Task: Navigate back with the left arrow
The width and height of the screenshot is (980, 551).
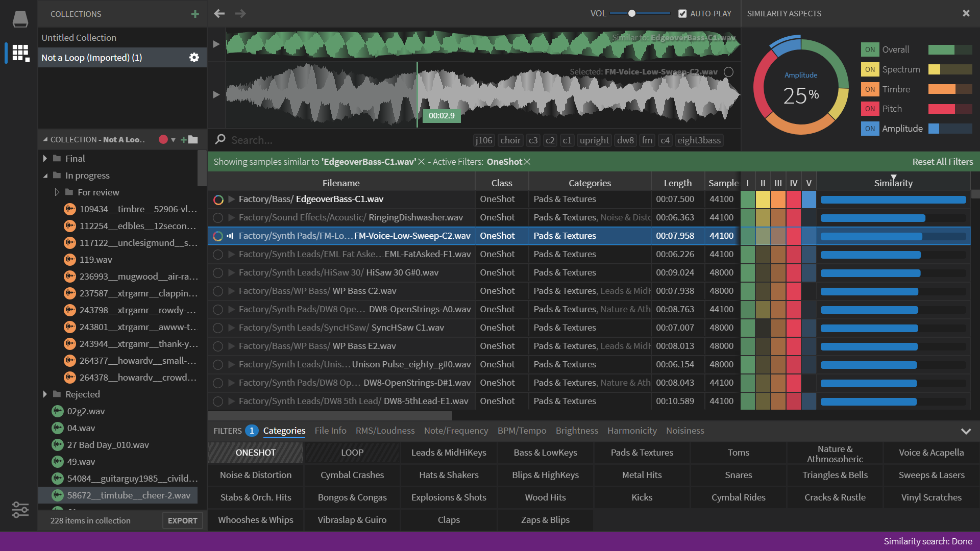Action: [x=219, y=14]
